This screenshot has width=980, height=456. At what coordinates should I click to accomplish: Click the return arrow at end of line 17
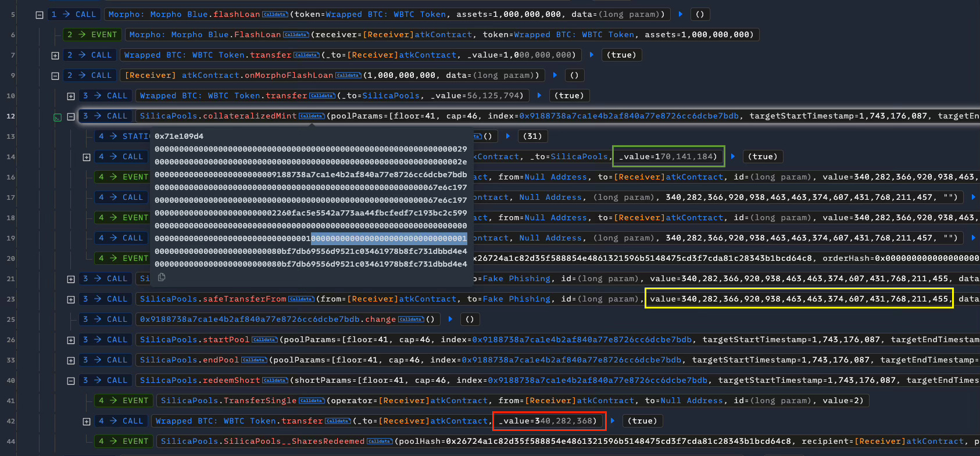[x=974, y=197]
